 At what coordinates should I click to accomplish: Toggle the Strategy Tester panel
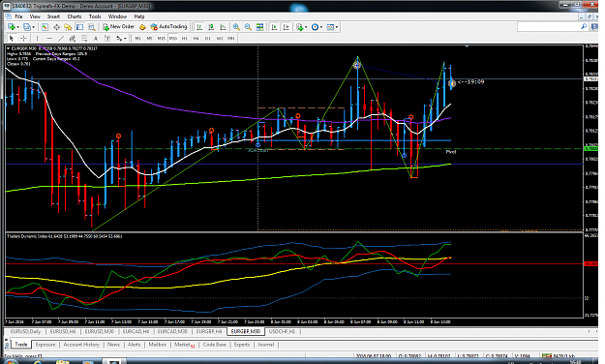pos(91,27)
